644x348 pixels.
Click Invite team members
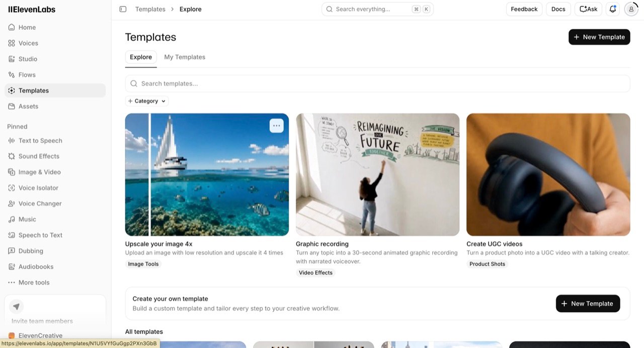(42, 321)
